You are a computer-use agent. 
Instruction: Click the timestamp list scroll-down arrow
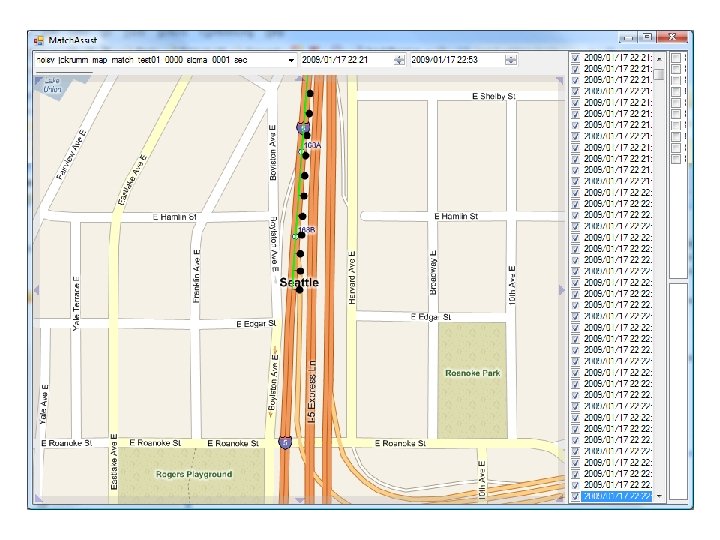click(x=659, y=496)
